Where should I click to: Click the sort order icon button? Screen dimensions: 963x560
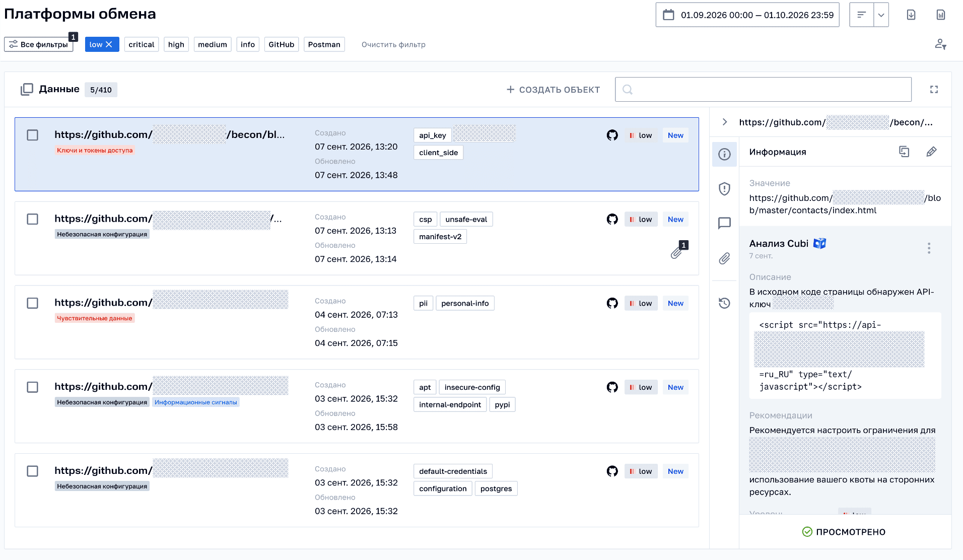coord(862,15)
